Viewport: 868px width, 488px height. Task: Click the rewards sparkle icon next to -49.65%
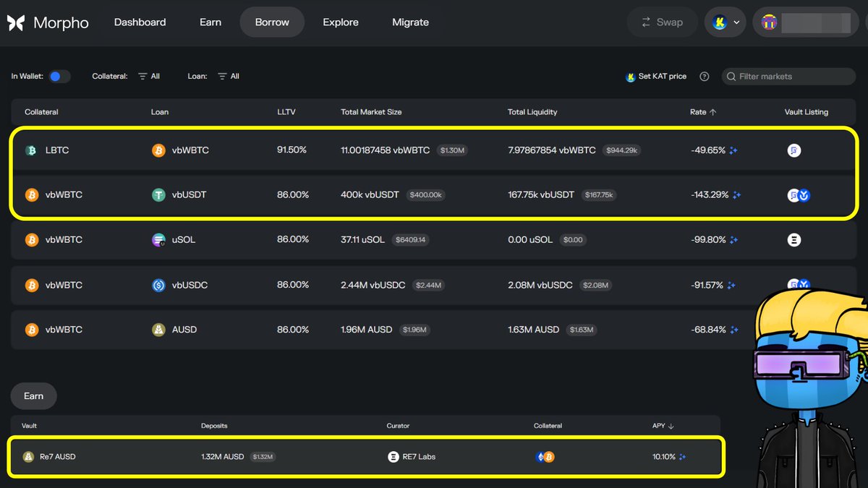pyautogui.click(x=733, y=150)
